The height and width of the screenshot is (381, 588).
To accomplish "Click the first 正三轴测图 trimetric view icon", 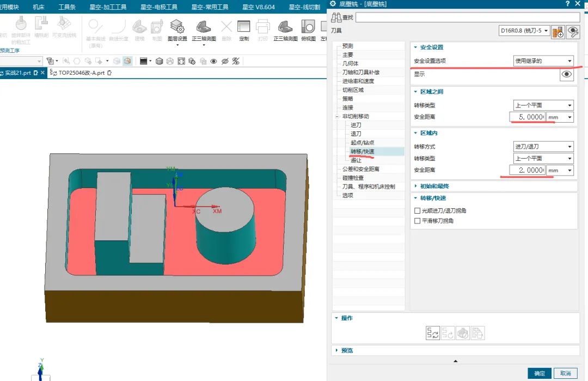I will 204,27.
